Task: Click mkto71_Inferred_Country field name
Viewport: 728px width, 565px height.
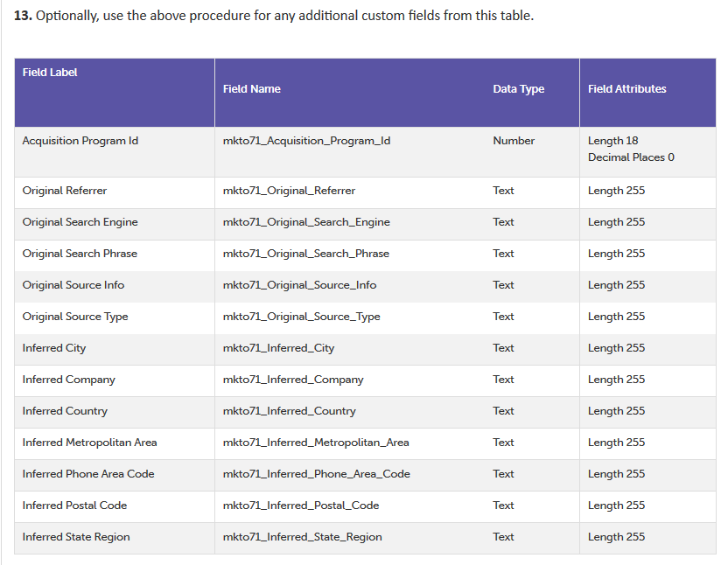Action: tap(290, 411)
